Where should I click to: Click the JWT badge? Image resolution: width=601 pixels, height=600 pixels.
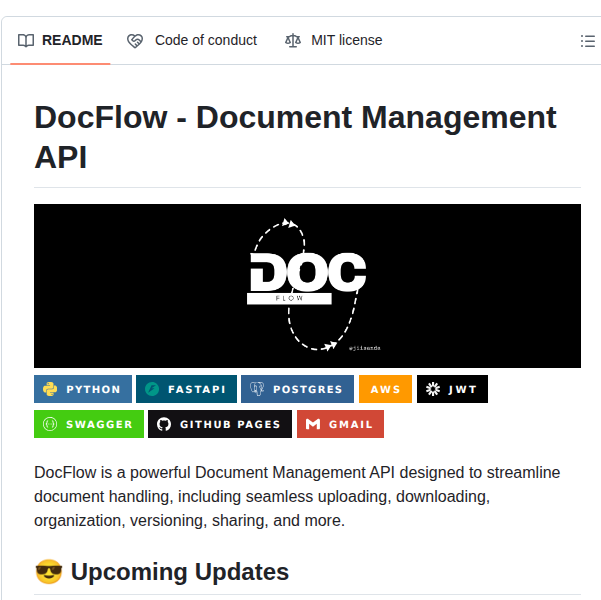pyautogui.click(x=452, y=389)
